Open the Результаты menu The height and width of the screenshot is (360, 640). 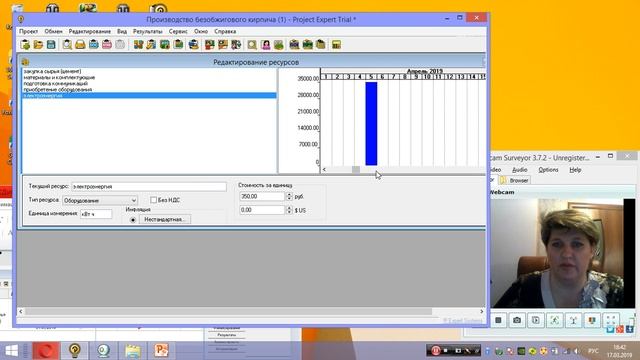point(147,31)
